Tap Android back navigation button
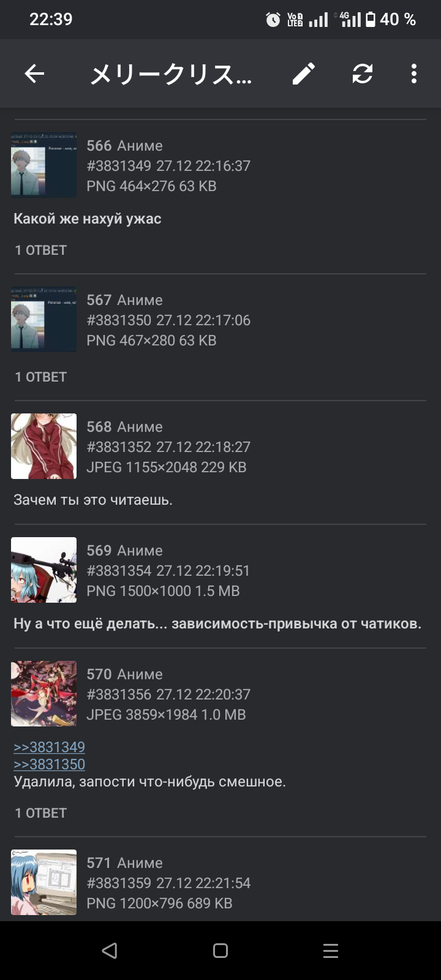This screenshot has width=441, height=980. (x=110, y=951)
